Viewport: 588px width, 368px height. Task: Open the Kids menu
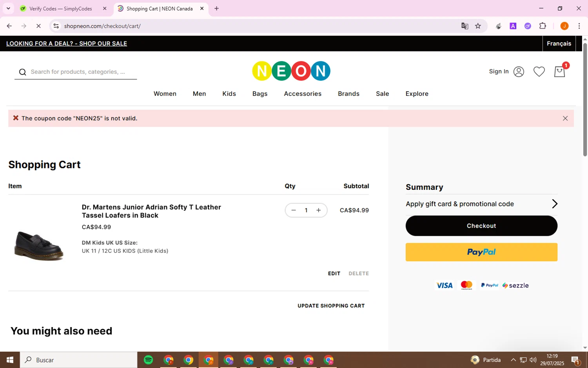coord(229,94)
